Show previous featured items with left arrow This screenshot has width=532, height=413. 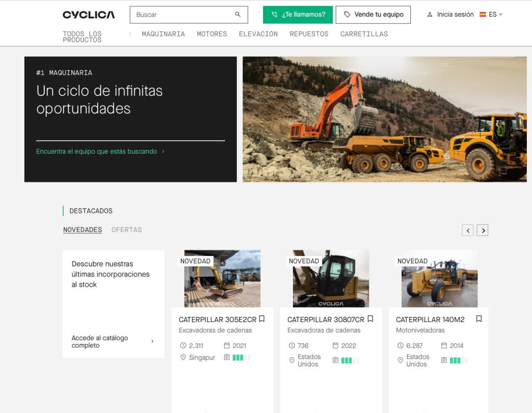coord(468,231)
